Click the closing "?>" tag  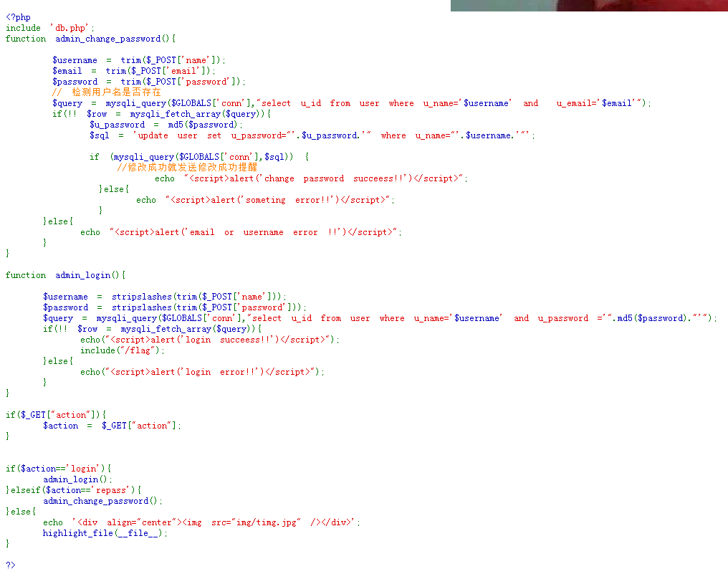point(11,565)
